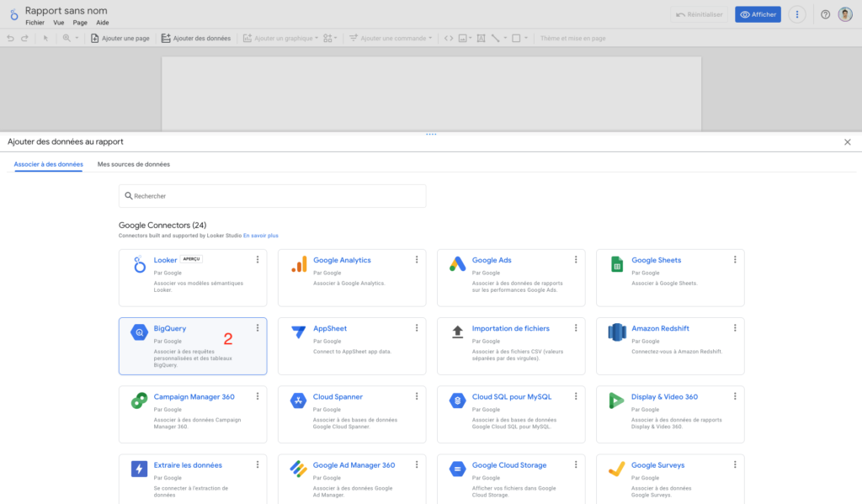Click the Campaign Manager 360 icon

pyautogui.click(x=139, y=401)
